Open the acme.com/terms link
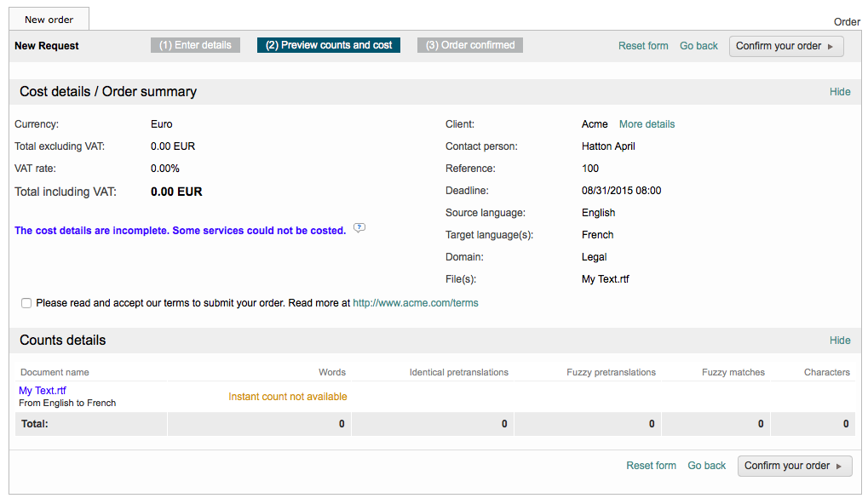 coord(416,303)
